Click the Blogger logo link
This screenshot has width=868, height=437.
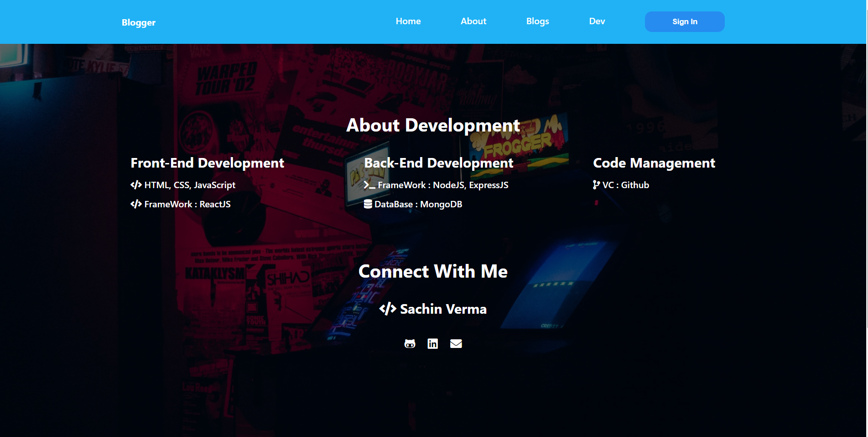tap(139, 22)
